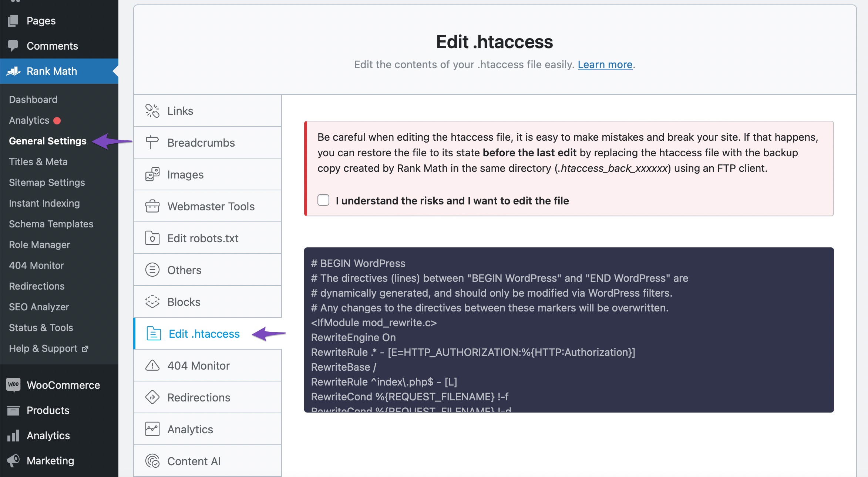Click the 'Edit .htaccess' page heading
Viewport: 868px width, 477px height.
tap(494, 41)
